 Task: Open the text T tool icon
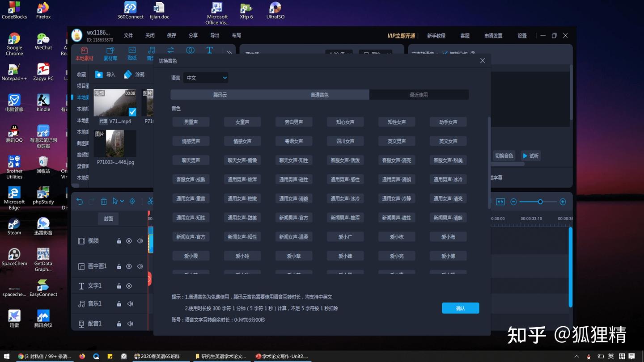[x=209, y=50]
